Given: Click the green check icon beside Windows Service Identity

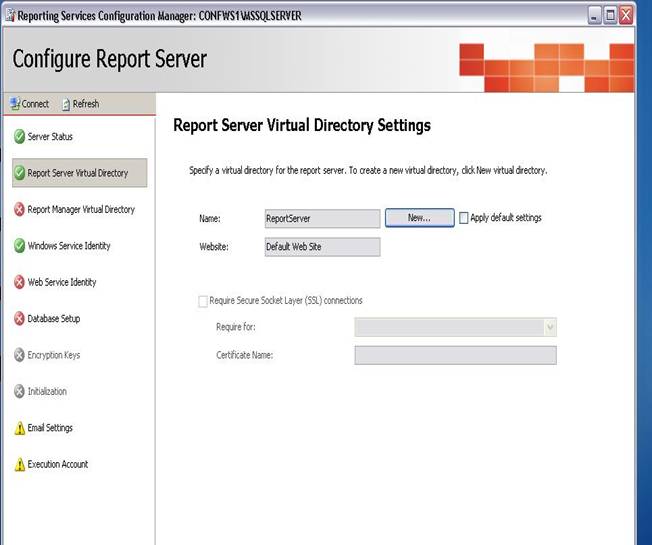Looking at the screenshot, I should (x=19, y=246).
